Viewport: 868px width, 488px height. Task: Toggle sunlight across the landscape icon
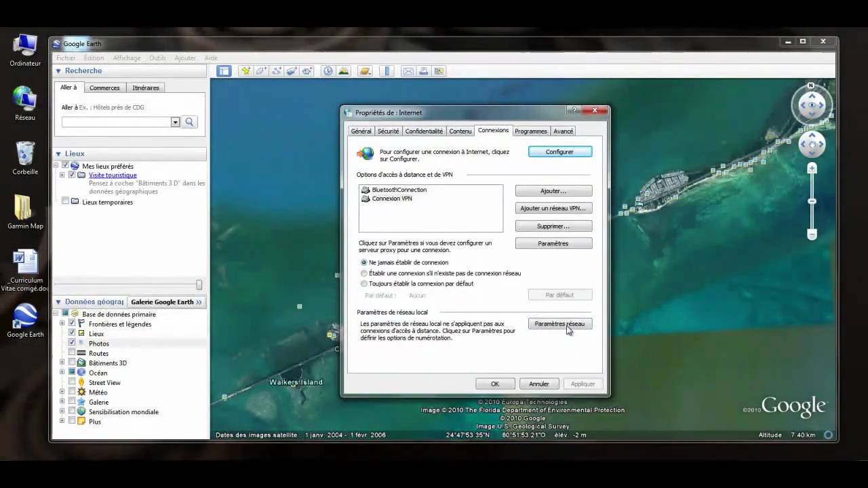(x=344, y=71)
